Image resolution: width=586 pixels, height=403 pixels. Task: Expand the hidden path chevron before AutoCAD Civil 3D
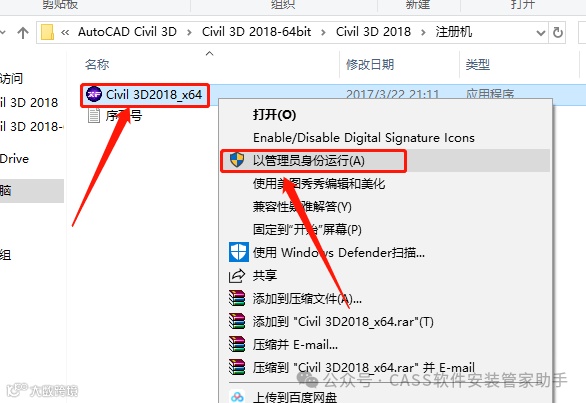pyautogui.click(x=65, y=33)
